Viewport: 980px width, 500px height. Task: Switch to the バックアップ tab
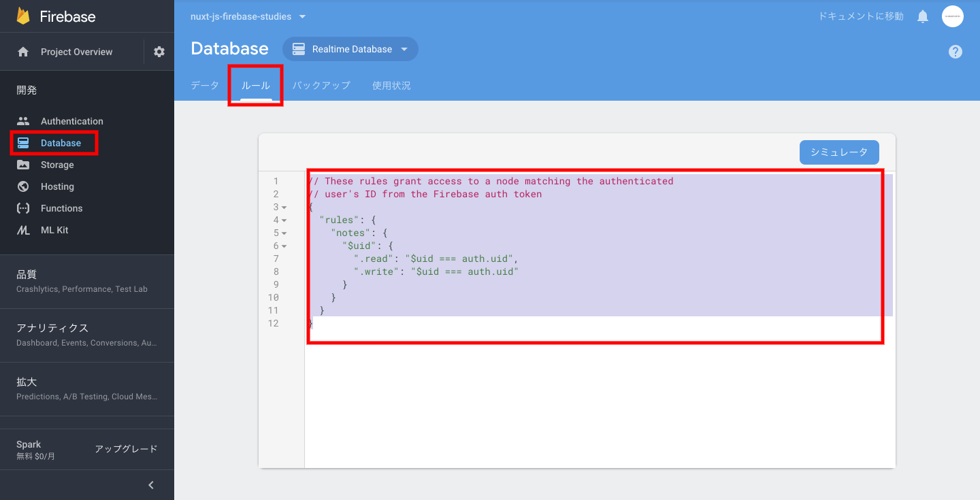pyautogui.click(x=321, y=86)
